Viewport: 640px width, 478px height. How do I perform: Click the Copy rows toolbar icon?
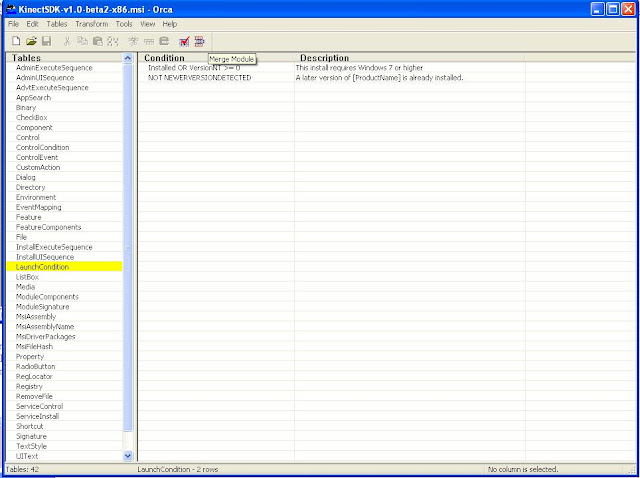82,41
